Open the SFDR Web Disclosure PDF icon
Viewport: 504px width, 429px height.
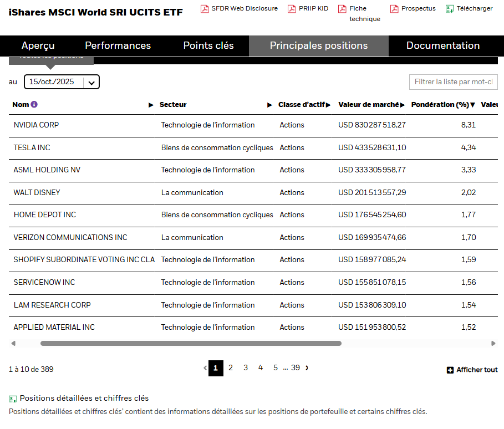coord(205,9)
